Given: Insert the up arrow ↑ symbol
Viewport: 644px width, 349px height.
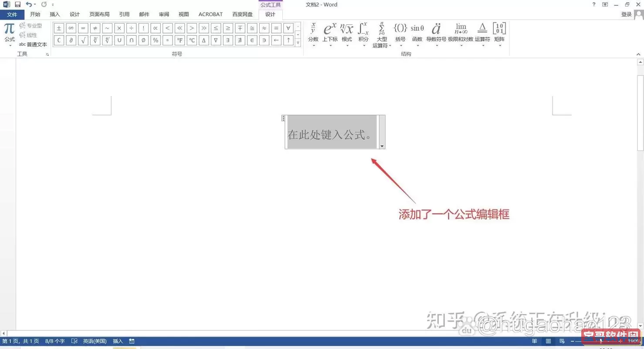Looking at the screenshot, I should [288, 41].
